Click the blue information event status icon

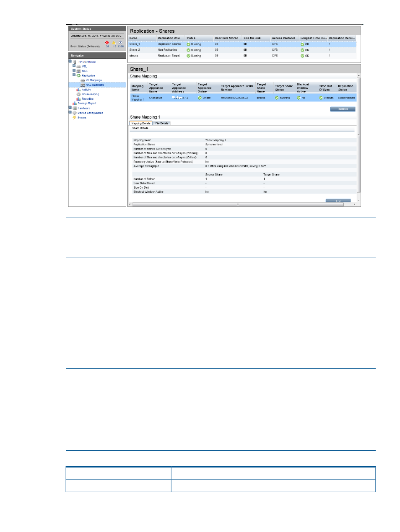[x=120, y=43]
